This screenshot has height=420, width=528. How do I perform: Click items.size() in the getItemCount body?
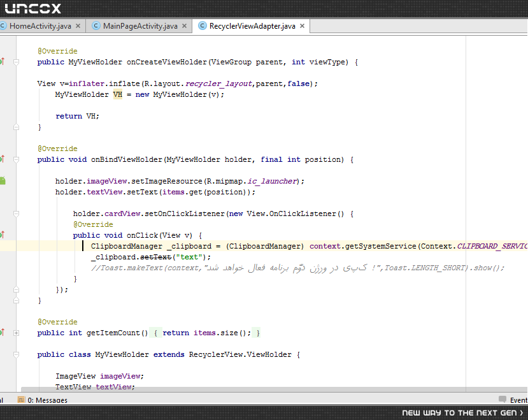coord(220,333)
